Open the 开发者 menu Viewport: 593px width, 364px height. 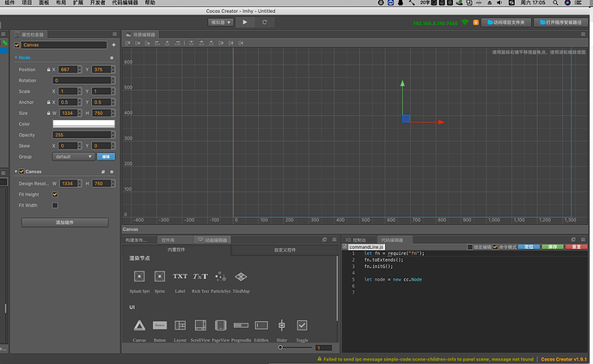[x=98, y=3]
